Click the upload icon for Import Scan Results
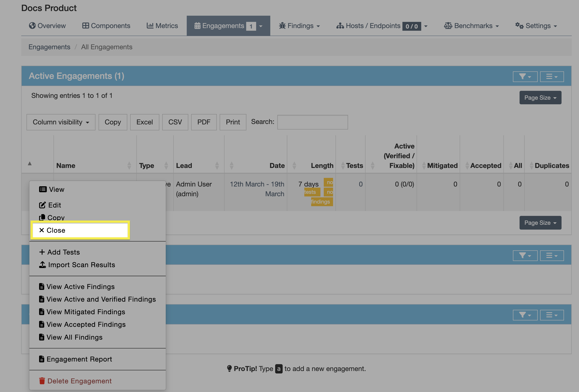Viewport: 579px width, 392px height. point(42,265)
